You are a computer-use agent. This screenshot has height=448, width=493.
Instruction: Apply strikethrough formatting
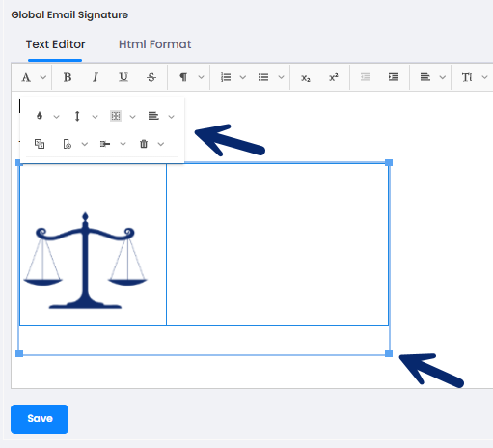(151, 77)
